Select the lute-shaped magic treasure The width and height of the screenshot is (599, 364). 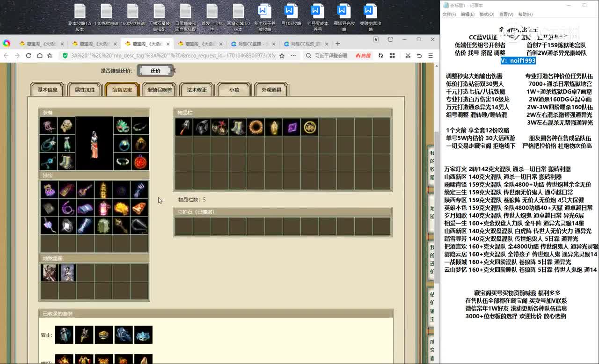point(85,190)
